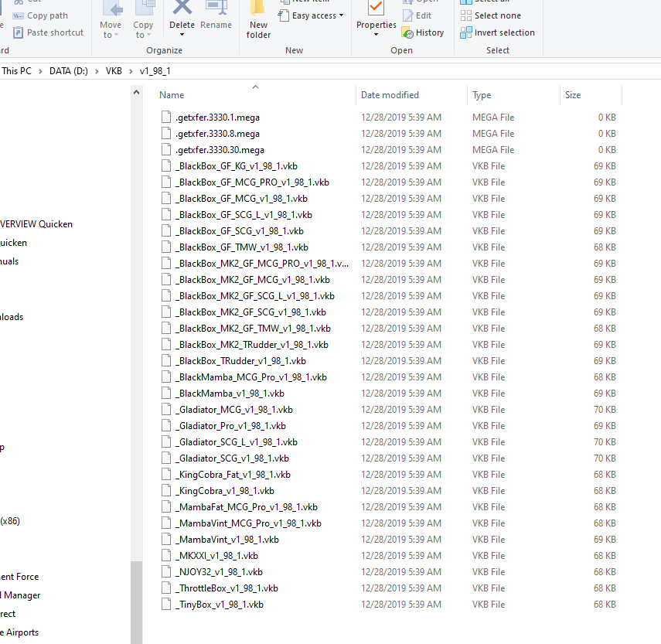Open file History
661x644 pixels.
[423, 32]
